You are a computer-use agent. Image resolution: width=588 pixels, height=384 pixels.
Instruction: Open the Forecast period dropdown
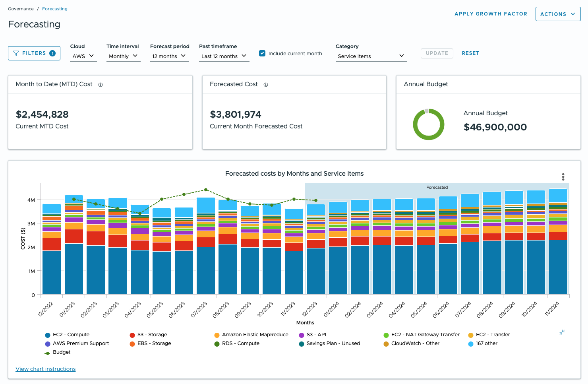point(169,56)
